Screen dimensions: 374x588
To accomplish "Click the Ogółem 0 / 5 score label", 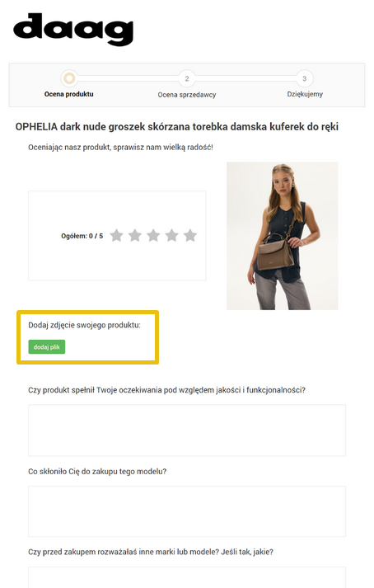I will click(82, 236).
